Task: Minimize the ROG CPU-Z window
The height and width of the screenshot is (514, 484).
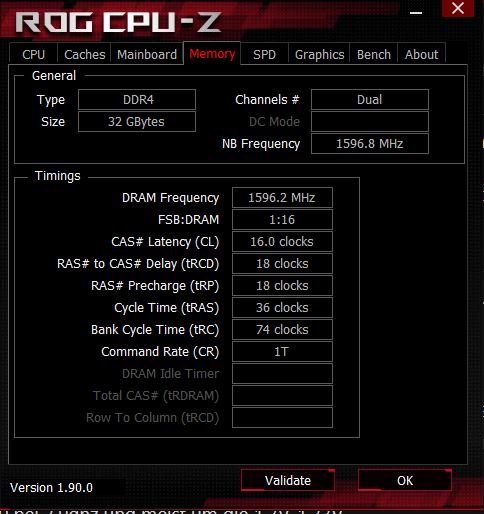Action: (416, 12)
